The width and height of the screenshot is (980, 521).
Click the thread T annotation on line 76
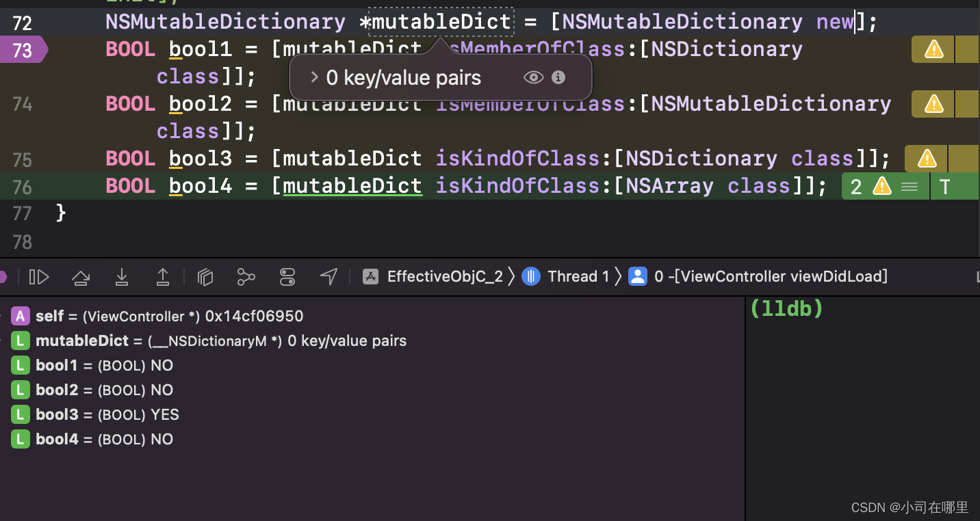pos(945,187)
